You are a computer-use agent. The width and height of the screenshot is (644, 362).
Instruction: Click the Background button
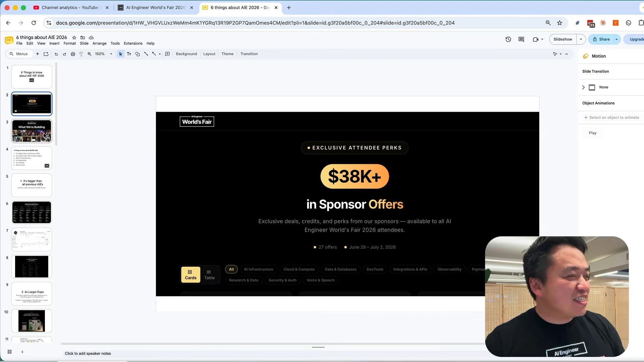pos(186,54)
